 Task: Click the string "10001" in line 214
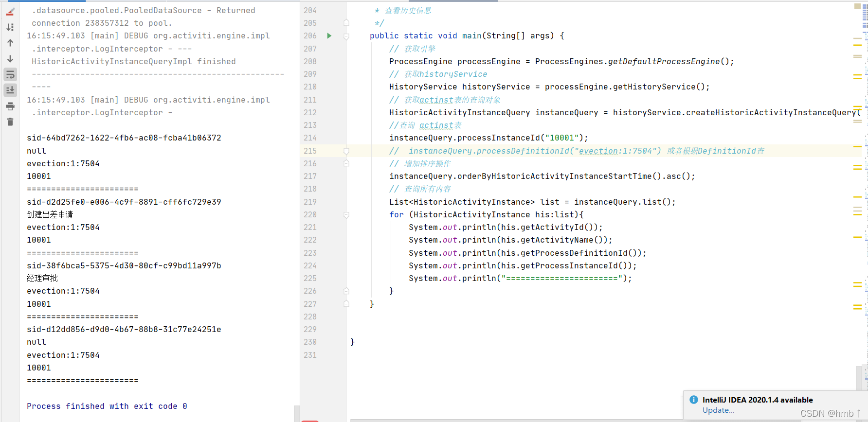tap(562, 138)
